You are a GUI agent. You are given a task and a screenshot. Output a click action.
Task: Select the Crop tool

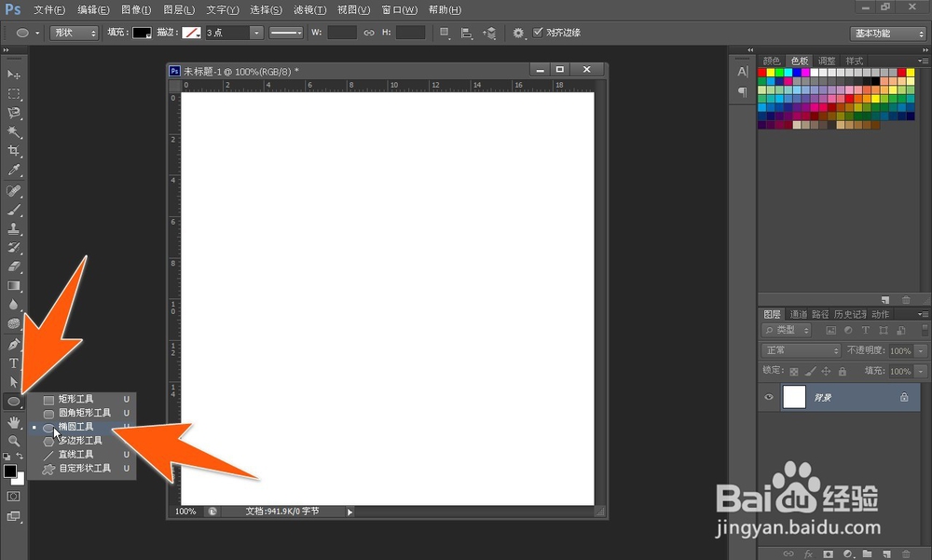13,151
